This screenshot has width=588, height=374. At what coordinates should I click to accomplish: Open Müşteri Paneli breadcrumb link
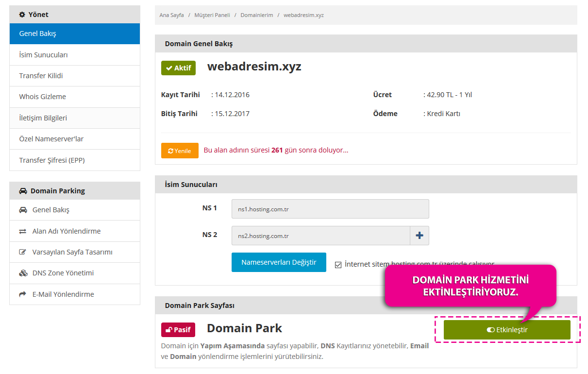coord(212,15)
